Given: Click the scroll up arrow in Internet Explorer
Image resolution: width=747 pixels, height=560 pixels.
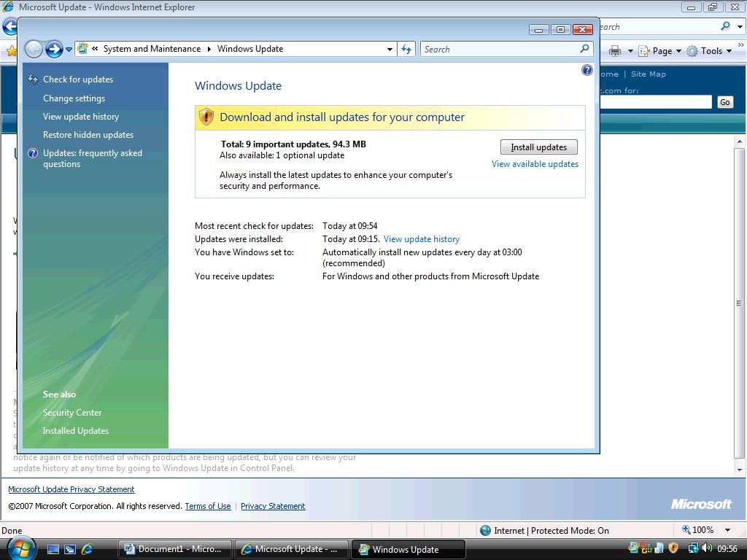Looking at the screenshot, I should click(x=740, y=141).
